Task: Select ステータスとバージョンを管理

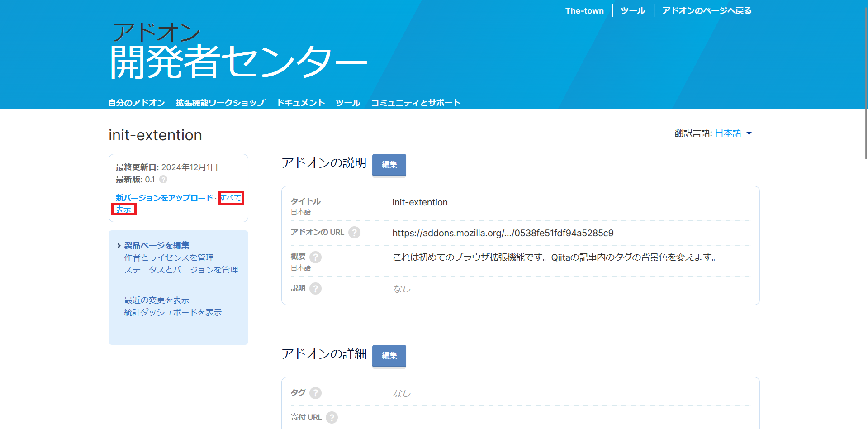Action: pyautogui.click(x=181, y=269)
